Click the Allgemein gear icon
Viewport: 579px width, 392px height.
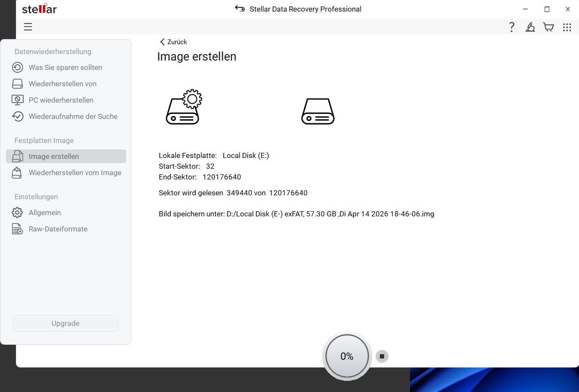(x=18, y=213)
